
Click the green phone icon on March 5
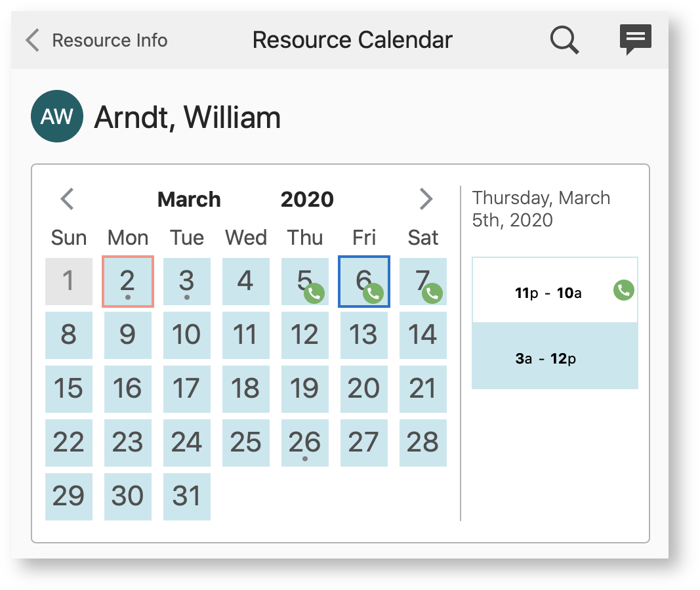pos(314,295)
